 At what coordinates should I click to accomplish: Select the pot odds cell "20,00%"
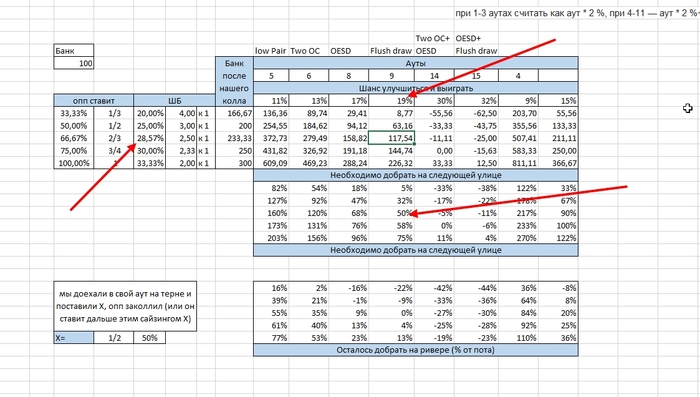click(150, 113)
